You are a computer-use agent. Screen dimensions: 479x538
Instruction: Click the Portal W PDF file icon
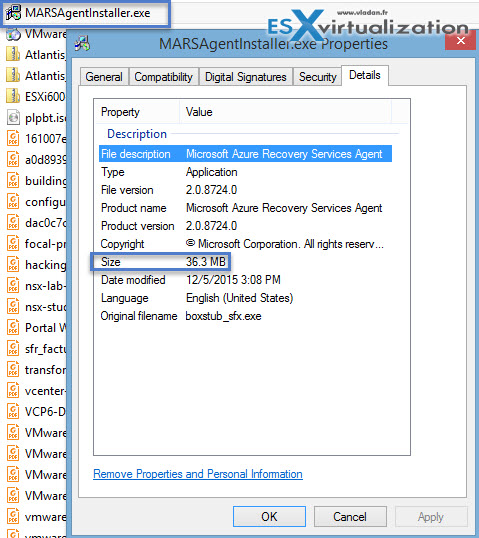pos(13,328)
